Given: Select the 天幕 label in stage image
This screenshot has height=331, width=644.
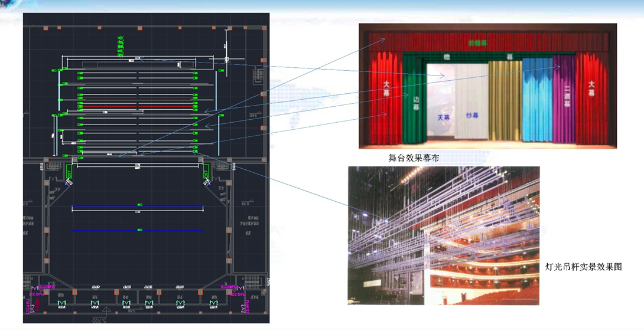Looking at the screenshot, I should [x=443, y=117].
